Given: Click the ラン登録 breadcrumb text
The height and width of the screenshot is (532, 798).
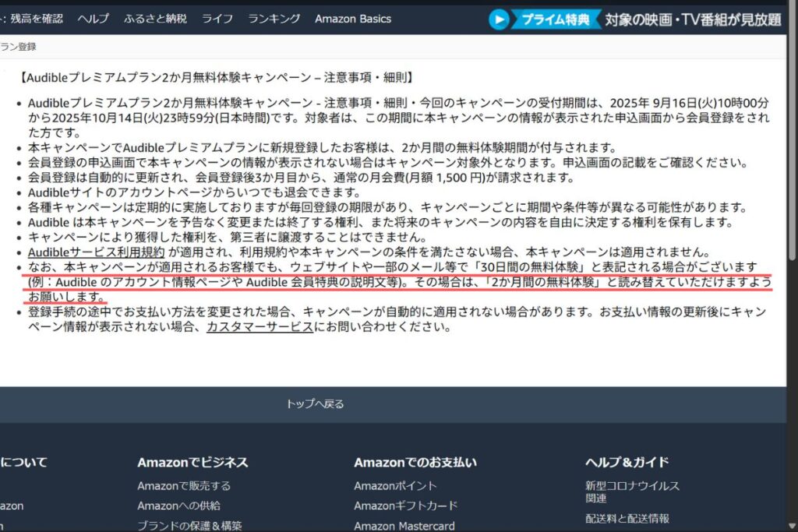Looking at the screenshot, I should (x=18, y=47).
